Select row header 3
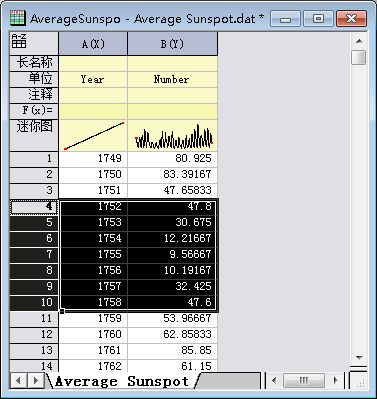Screen dimensions: 377x399 point(34,191)
